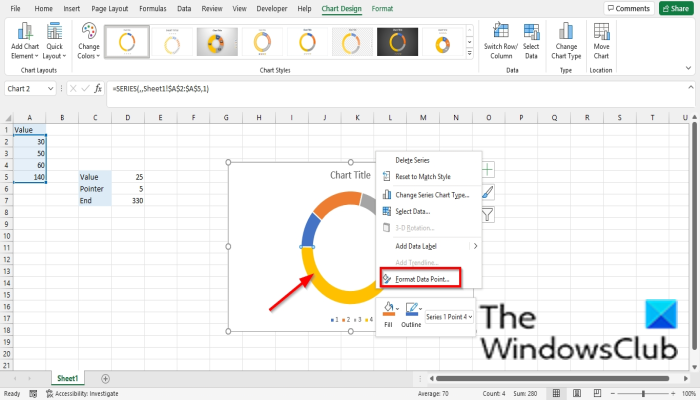Viewport: 700px width, 400px height.
Task: Choose Format Data Point option
Action: tap(421, 279)
